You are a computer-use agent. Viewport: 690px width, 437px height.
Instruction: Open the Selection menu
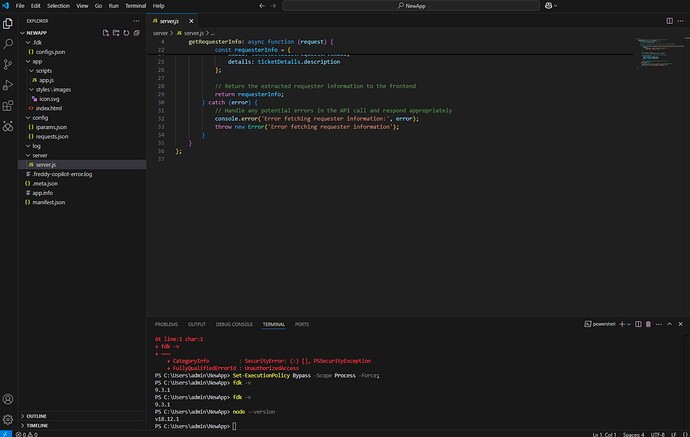pos(58,6)
